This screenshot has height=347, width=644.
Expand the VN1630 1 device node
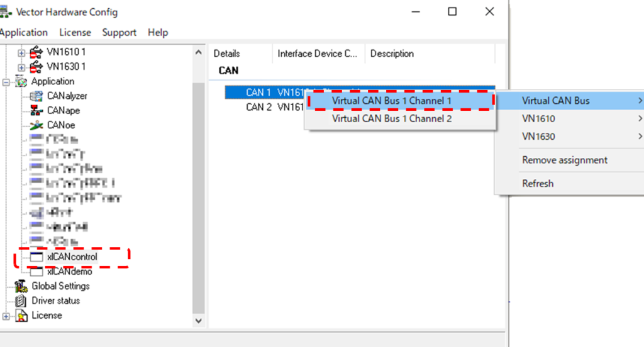(21, 66)
